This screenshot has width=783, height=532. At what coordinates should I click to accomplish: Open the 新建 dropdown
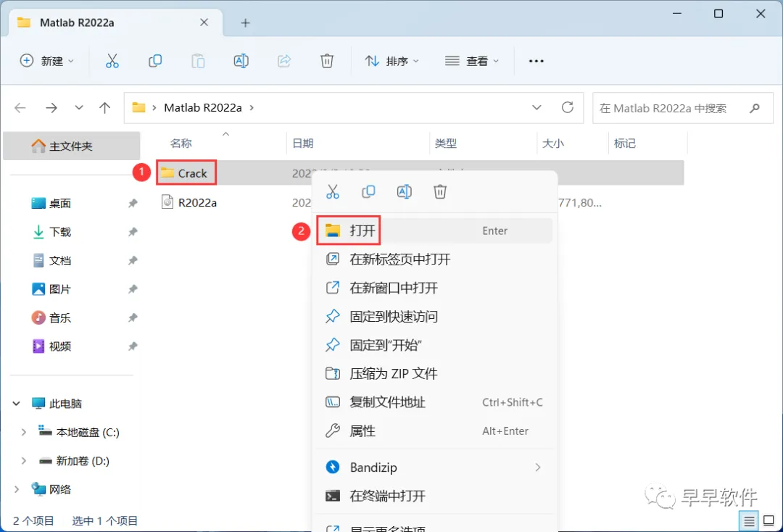point(46,61)
